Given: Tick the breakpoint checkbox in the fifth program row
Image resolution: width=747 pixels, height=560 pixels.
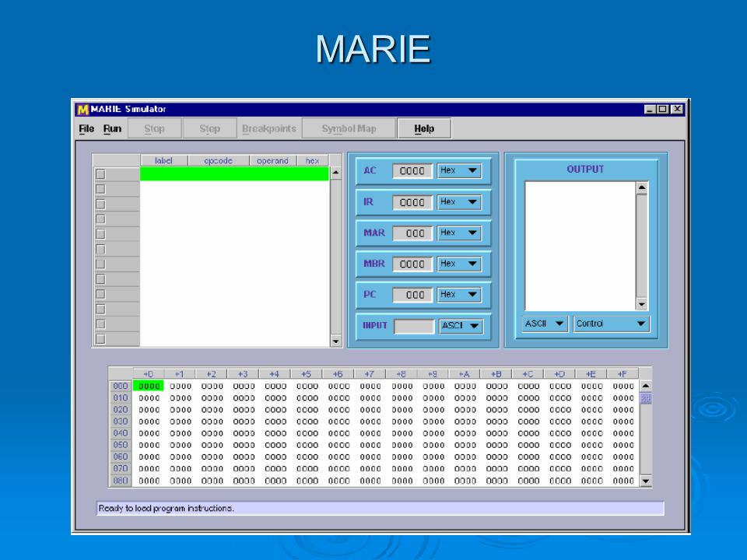Looking at the screenshot, I should (x=100, y=234).
